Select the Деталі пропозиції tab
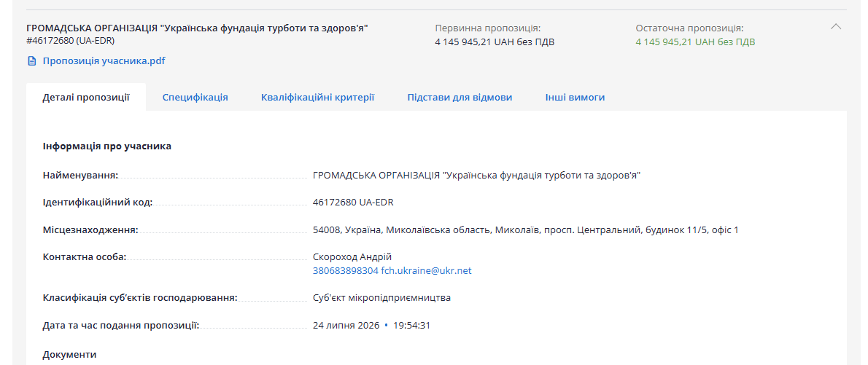This screenshot has height=365, width=868. point(86,98)
